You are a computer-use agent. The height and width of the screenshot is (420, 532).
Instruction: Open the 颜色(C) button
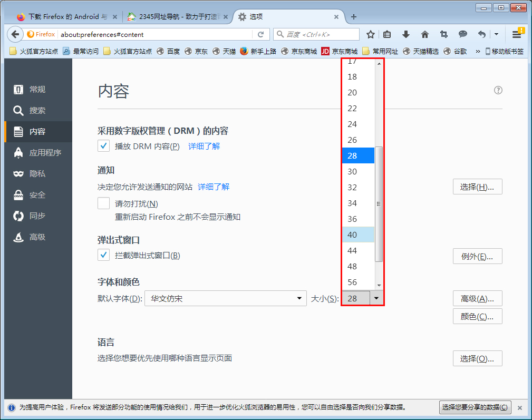tap(477, 316)
